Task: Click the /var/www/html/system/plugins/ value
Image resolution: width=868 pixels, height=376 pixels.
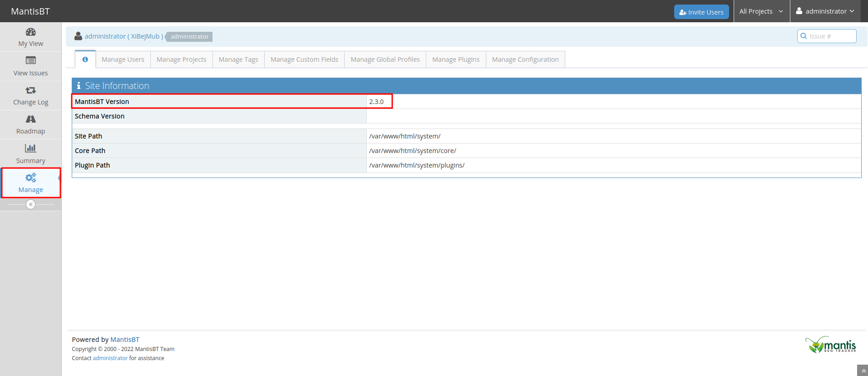Action: (x=417, y=165)
